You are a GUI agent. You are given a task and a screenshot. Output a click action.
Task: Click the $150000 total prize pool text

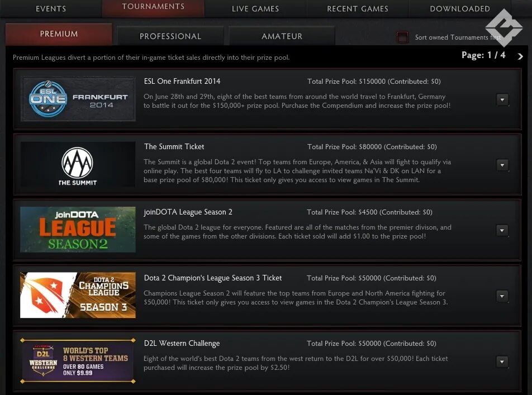pyautogui.click(x=374, y=82)
